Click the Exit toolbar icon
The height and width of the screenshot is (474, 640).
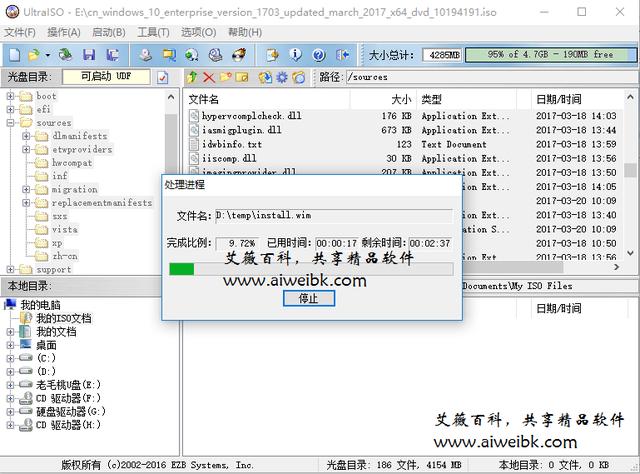tap(342, 55)
